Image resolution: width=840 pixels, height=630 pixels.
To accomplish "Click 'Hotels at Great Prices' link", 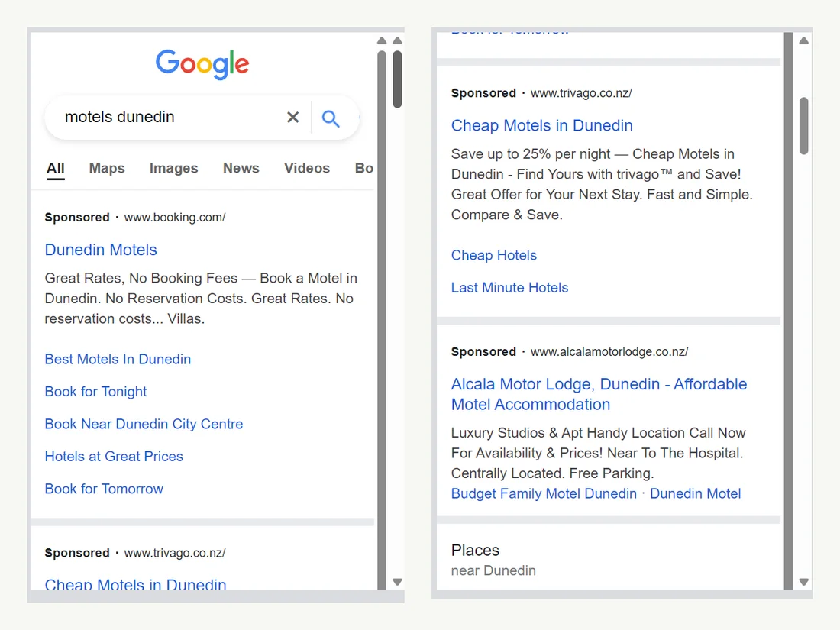I will pos(114,457).
